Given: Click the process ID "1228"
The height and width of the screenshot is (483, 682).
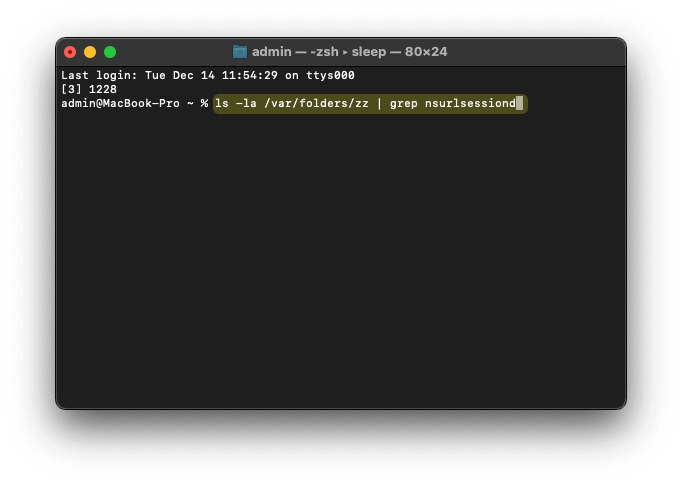Looking at the screenshot, I should (102, 89).
